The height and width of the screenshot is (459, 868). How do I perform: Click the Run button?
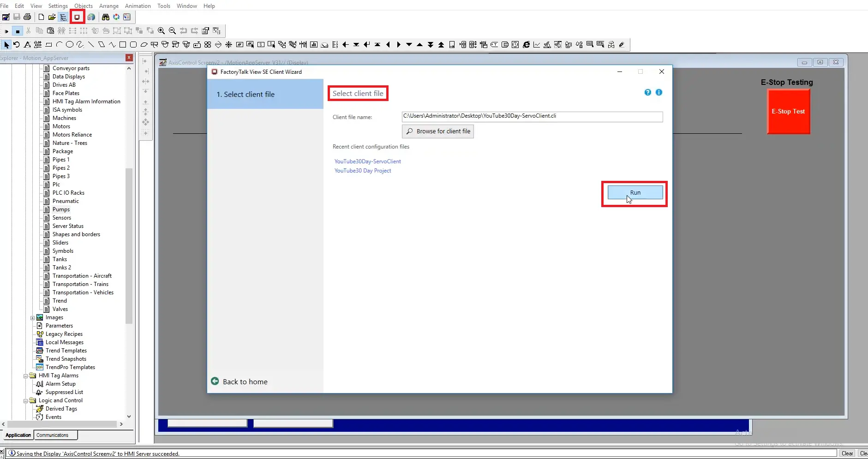tap(635, 193)
